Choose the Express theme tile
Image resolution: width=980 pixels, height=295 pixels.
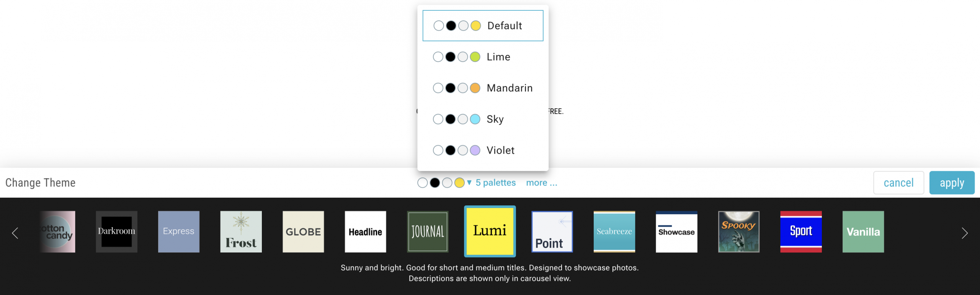point(179,231)
